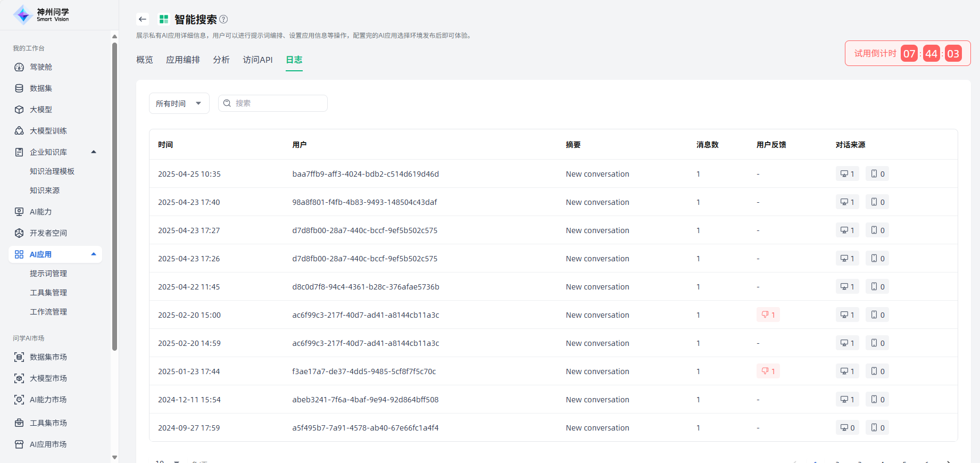This screenshot has width=980, height=463.
Task: Click the mobile source badge on the 2024-12-11 15:54 row
Action: click(877, 400)
